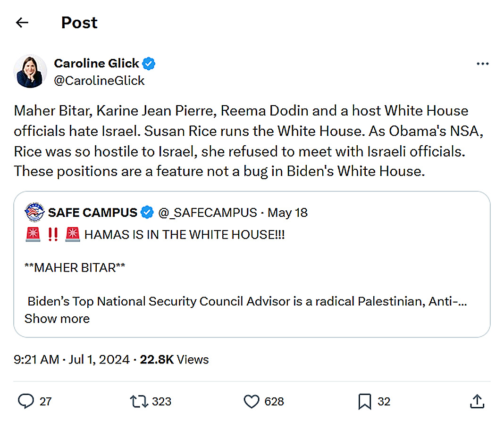Open the @CarolineGlick handle link
The width and height of the screenshot is (504, 421).
(99, 81)
